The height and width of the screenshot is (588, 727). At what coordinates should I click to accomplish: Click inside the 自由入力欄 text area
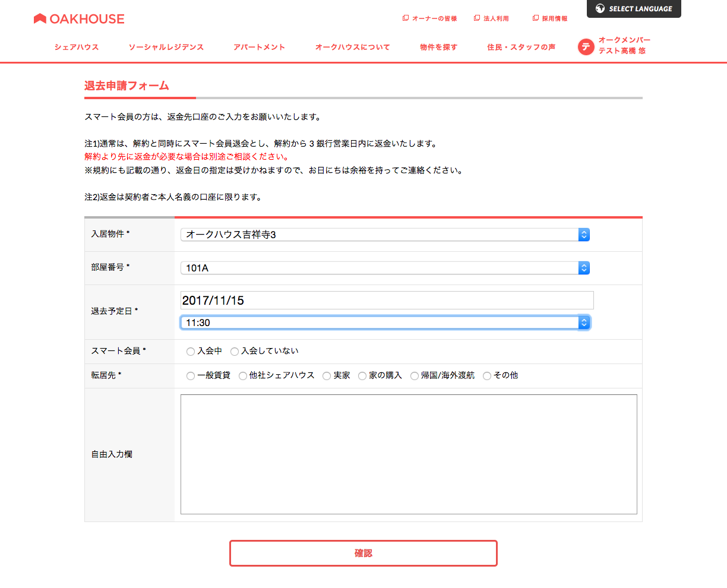click(409, 454)
